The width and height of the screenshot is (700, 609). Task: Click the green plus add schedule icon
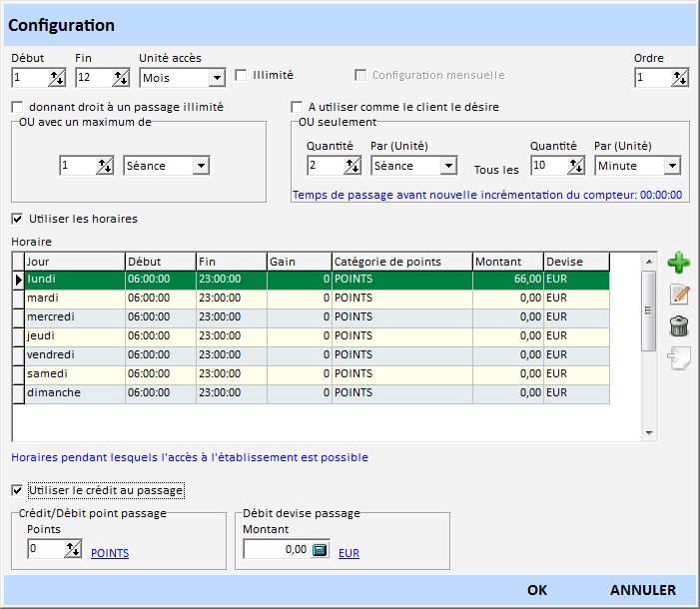coord(679,264)
